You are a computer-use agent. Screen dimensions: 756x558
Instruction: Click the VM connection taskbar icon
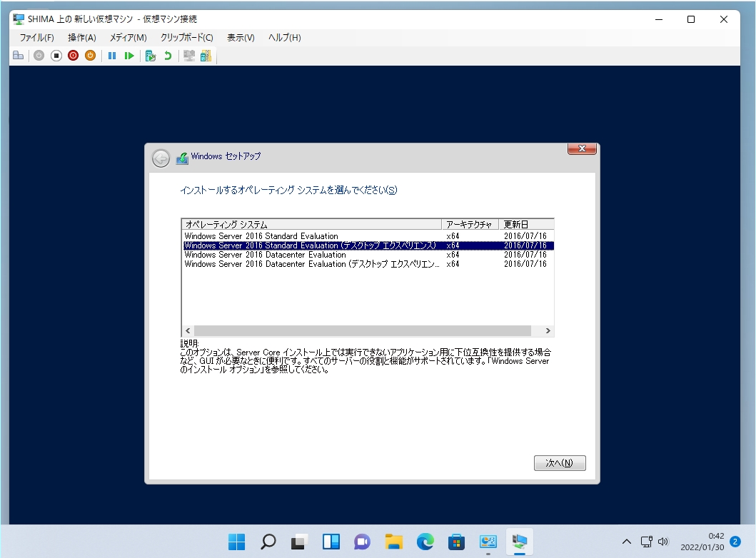pos(519,542)
